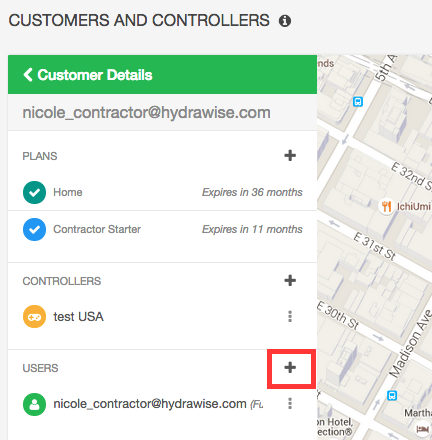Add a new plan with plus icon

pos(290,155)
